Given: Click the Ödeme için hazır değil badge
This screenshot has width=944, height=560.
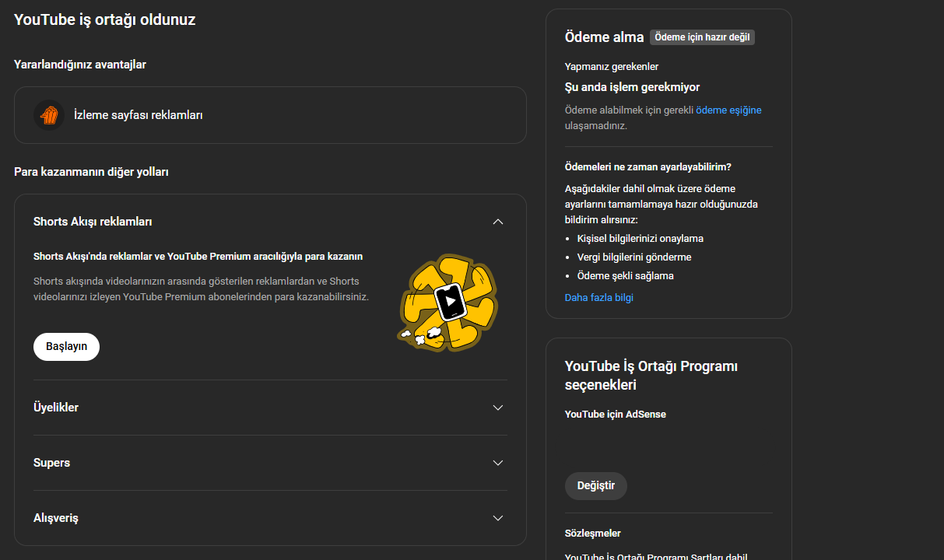Looking at the screenshot, I should [x=702, y=37].
